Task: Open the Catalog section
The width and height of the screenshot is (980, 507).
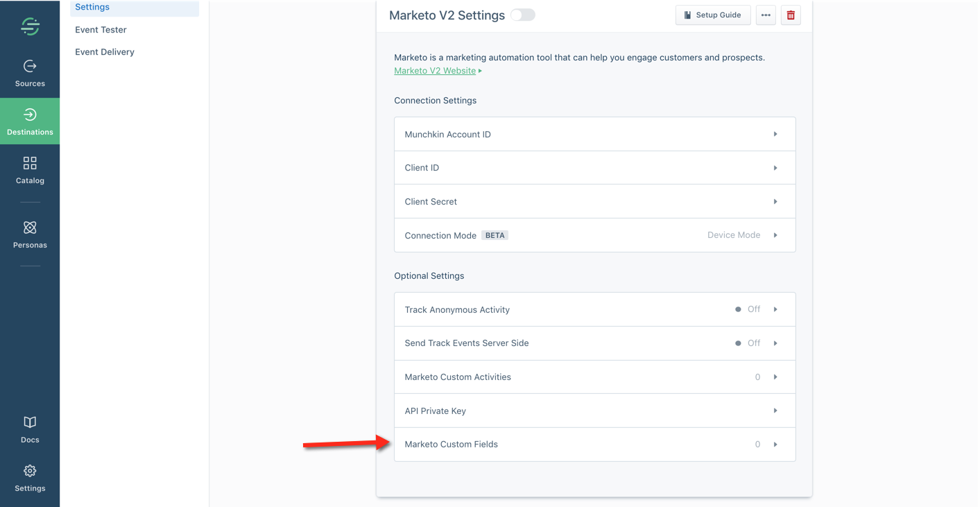Action: 30,170
